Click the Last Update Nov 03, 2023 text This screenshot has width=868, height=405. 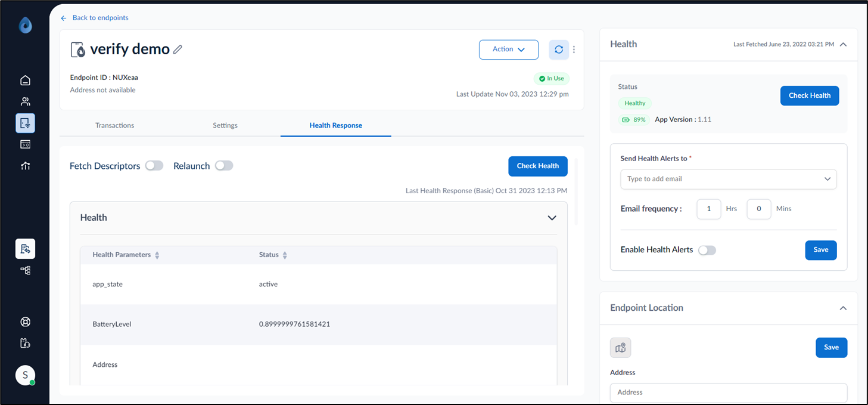tap(512, 94)
